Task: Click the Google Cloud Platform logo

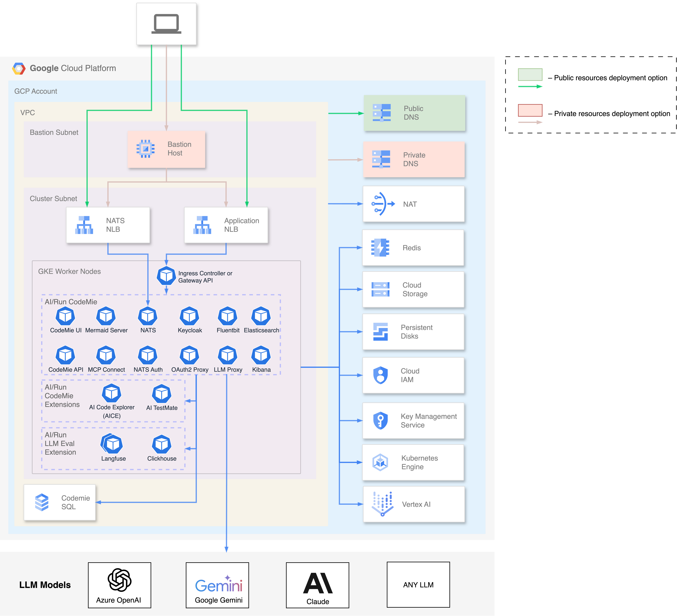Action: tap(19, 68)
